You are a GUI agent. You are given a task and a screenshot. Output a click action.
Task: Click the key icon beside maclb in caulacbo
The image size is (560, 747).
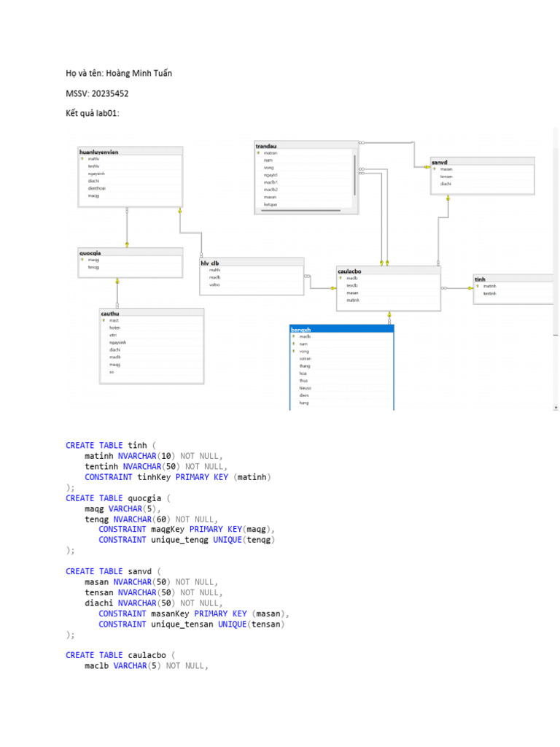341,278
